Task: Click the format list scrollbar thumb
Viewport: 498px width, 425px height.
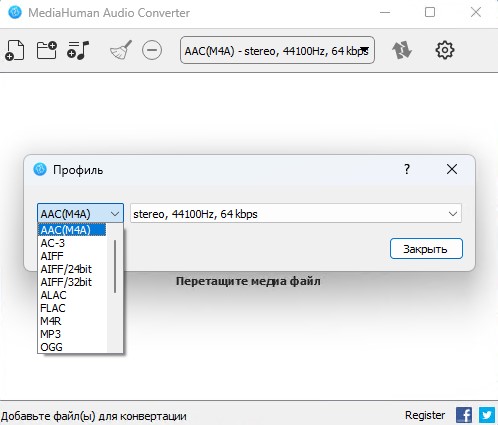Action: [x=115, y=266]
